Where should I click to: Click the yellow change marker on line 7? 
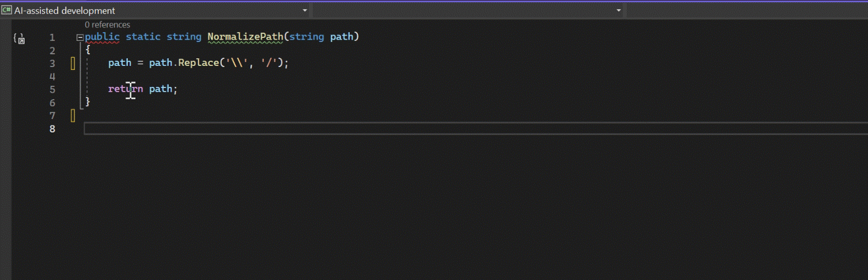coord(73,116)
